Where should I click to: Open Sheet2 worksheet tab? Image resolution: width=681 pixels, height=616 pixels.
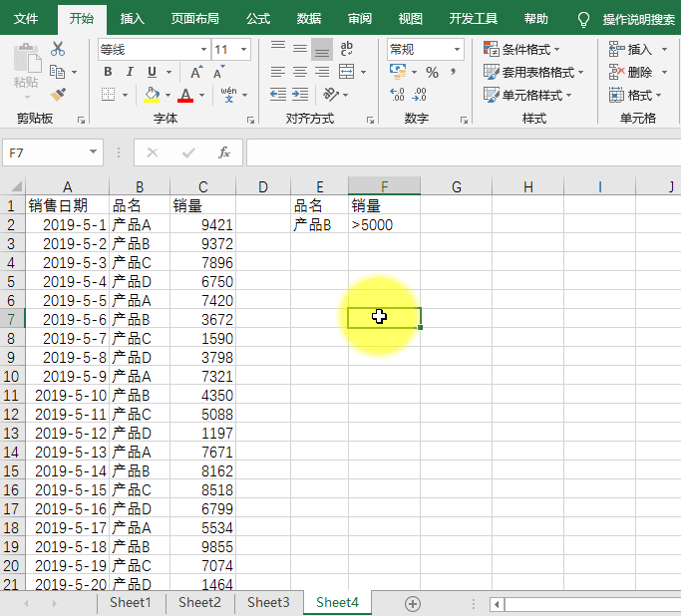point(199,602)
